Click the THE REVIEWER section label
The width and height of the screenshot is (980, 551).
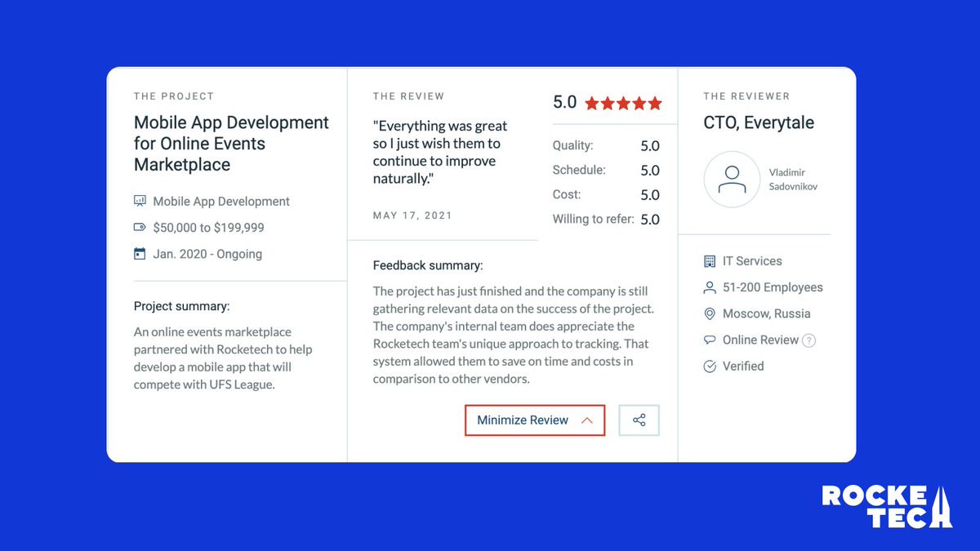tap(746, 96)
